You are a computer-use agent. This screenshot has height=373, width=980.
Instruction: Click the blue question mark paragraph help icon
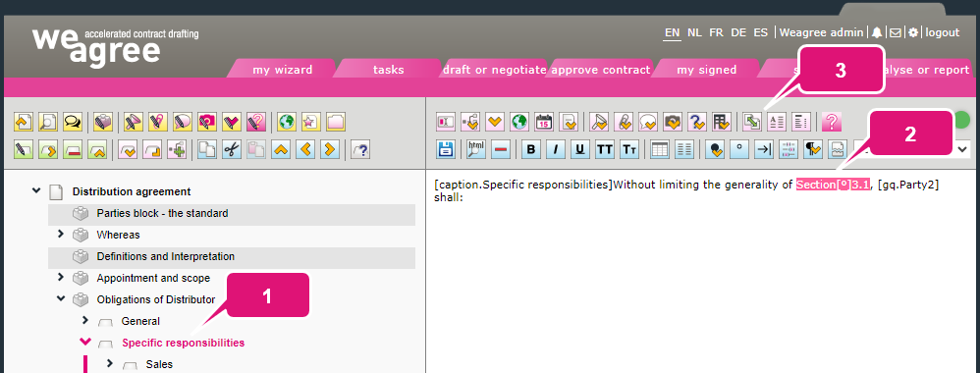pyautogui.click(x=360, y=149)
